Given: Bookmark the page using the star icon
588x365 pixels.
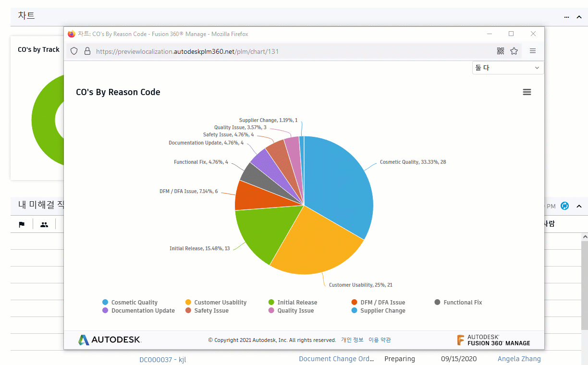Looking at the screenshot, I should [x=514, y=51].
